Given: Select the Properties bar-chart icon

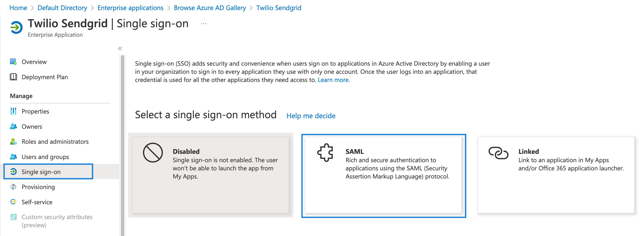Looking at the screenshot, I should click(x=14, y=111).
